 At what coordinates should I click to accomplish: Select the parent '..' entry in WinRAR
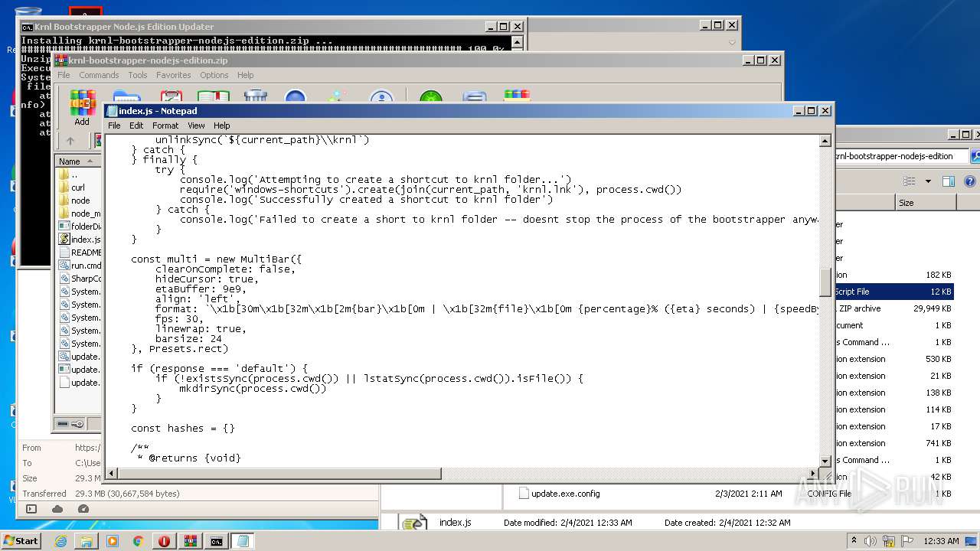click(x=73, y=174)
